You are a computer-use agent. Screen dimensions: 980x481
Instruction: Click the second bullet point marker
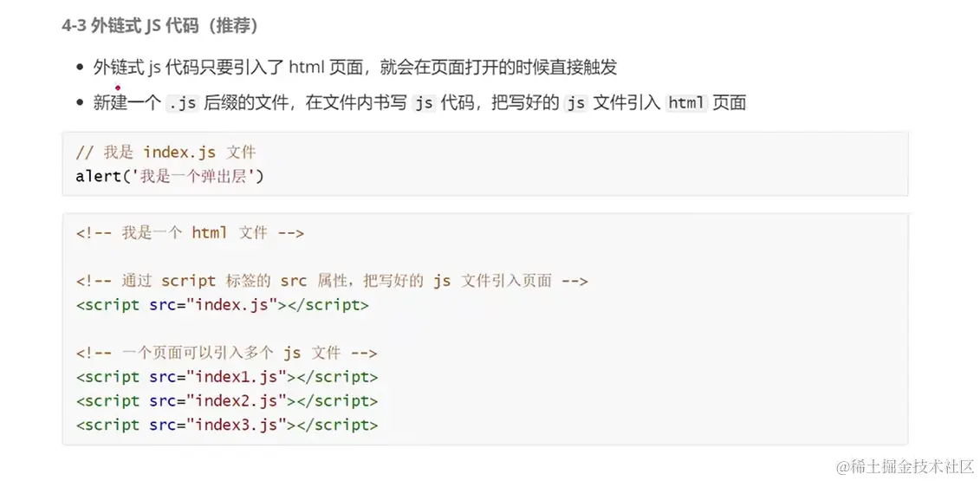pos(81,103)
